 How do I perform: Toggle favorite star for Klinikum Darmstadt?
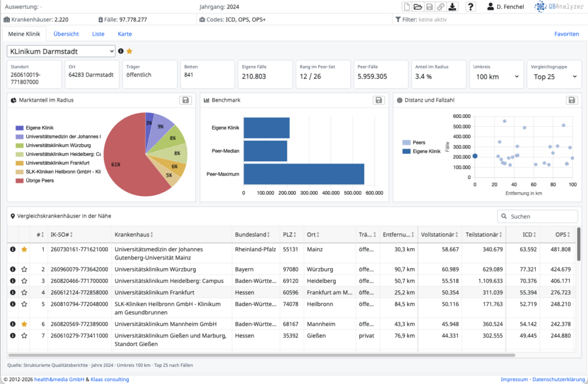129,51
